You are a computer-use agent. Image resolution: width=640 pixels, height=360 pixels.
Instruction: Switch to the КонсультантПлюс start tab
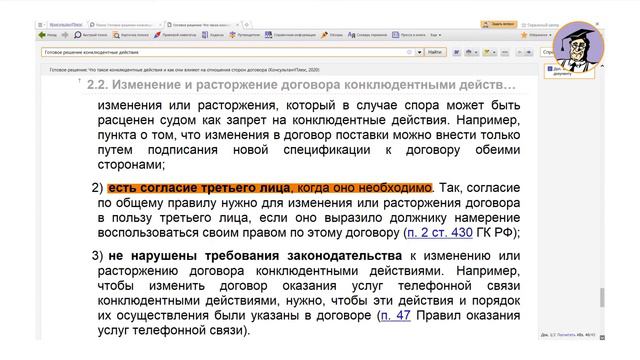click(x=66, y=25)
